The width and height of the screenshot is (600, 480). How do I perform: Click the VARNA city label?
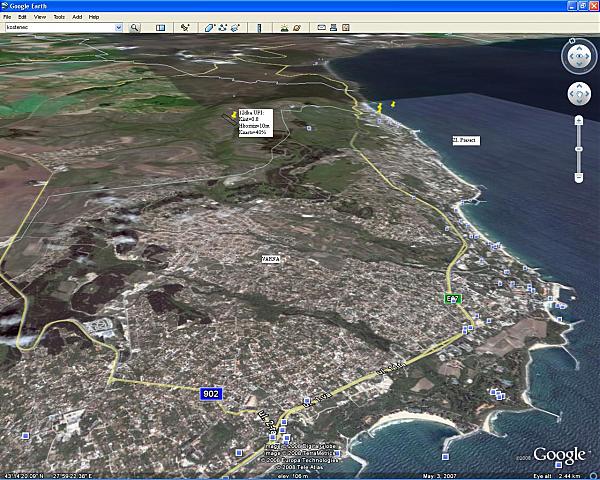pyautogui.click(x=271, y=260)
